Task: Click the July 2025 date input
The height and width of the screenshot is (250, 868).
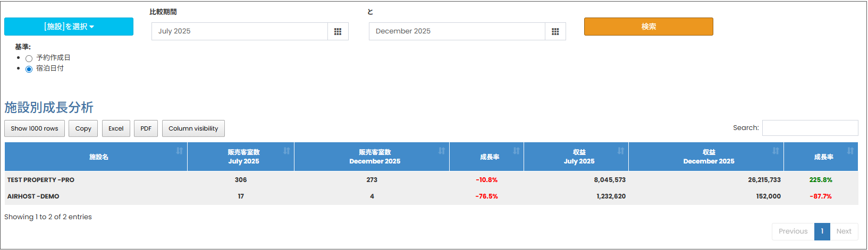Action: [239, 31]
